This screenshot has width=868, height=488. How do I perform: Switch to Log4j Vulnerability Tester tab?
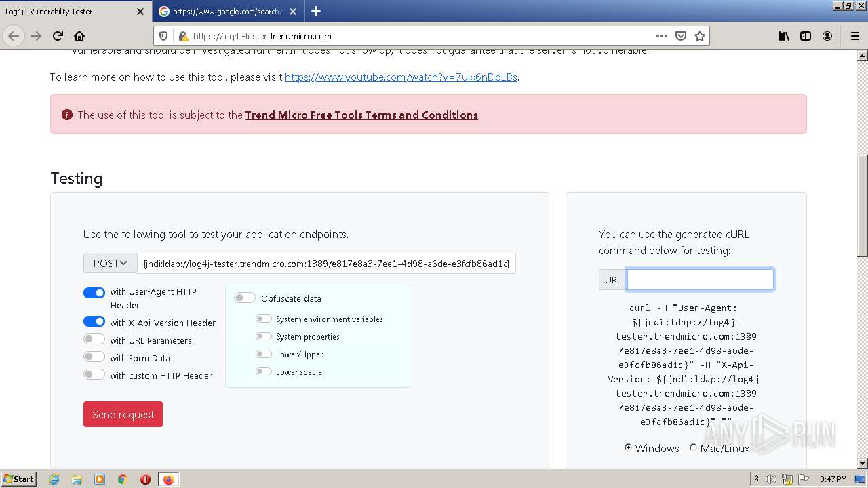point(68,12)
